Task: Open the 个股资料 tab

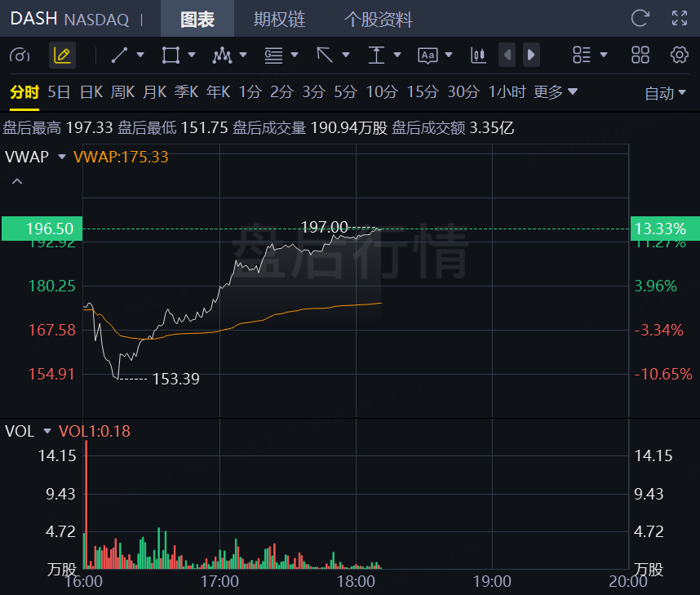Action: pos(378,19)
